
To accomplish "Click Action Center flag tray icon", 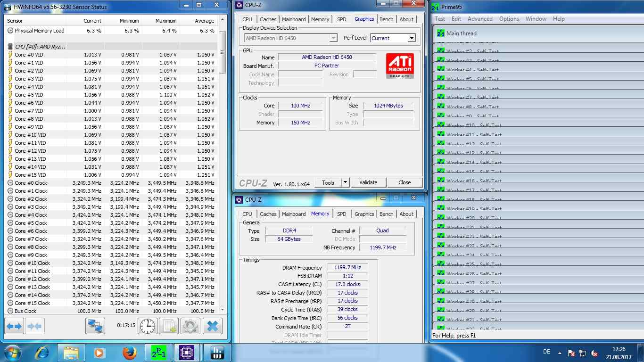I will (x=571, y=353).
